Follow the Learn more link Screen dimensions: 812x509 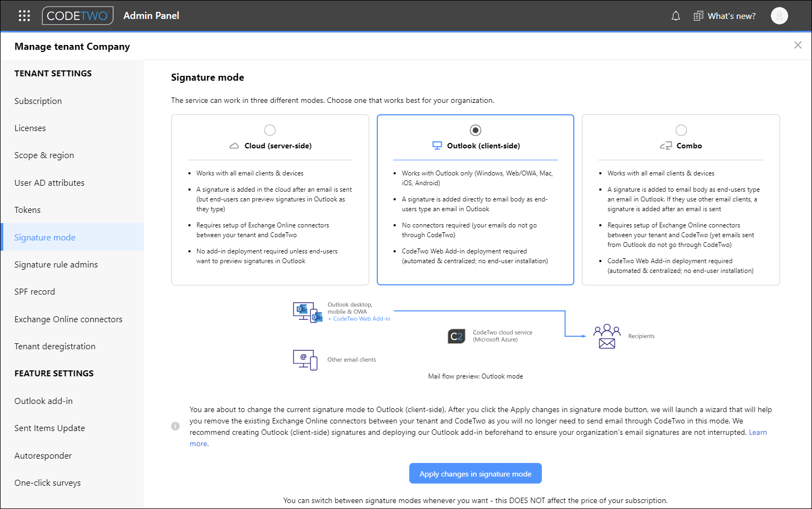pos(757,432)
